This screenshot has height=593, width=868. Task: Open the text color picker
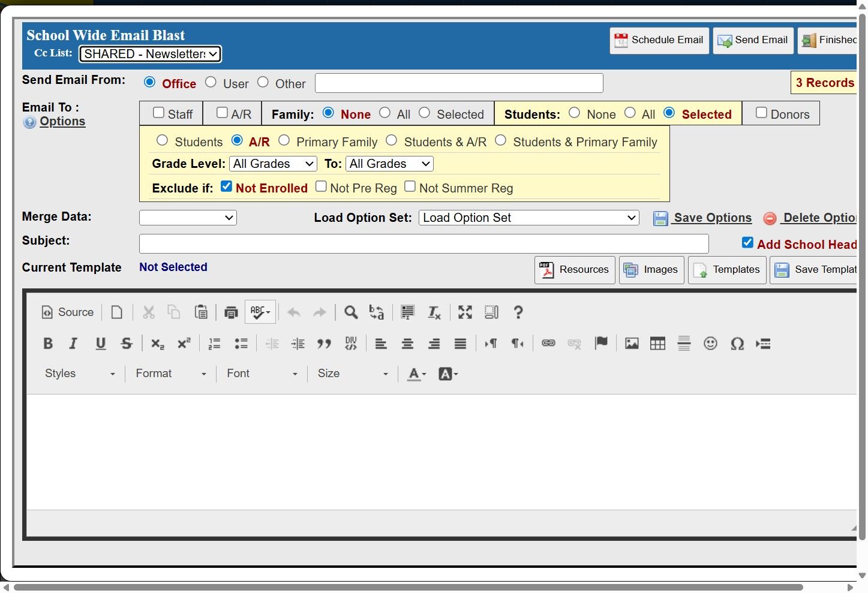tap(416, 374)
